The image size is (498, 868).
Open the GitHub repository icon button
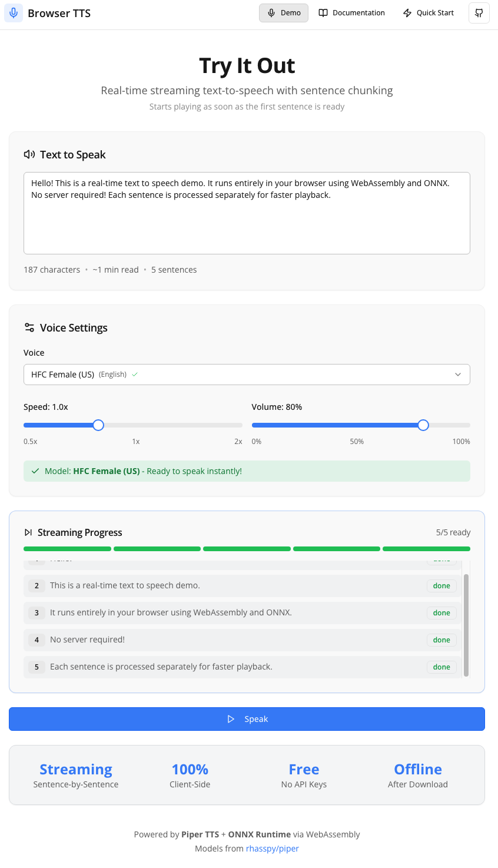(479, 13)
